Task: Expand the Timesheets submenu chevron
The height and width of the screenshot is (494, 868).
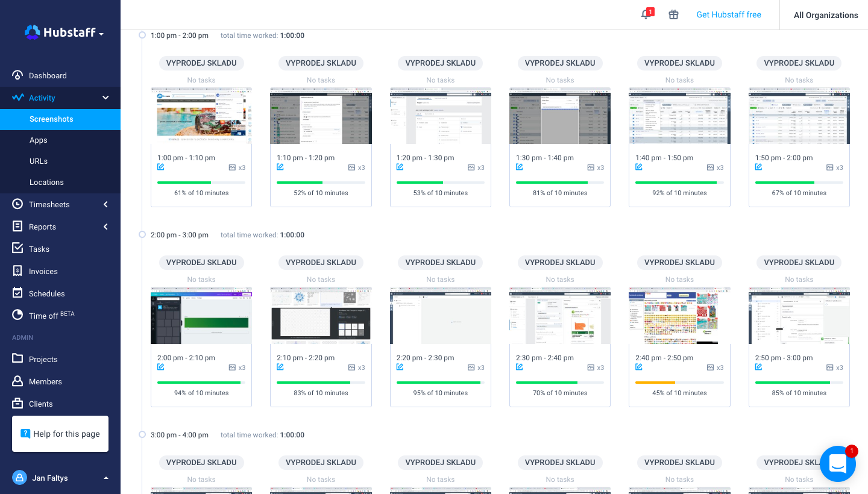Action: coord(105,204)
